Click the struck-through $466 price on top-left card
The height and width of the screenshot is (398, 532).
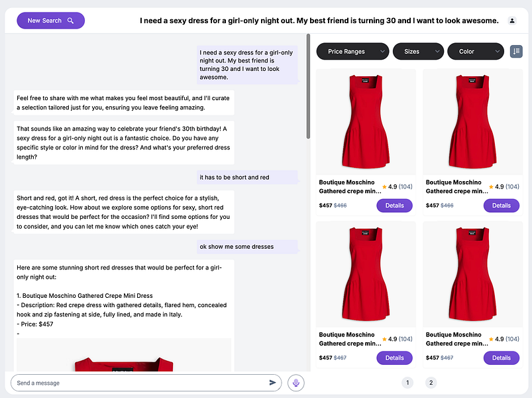(x=341, y=206)
